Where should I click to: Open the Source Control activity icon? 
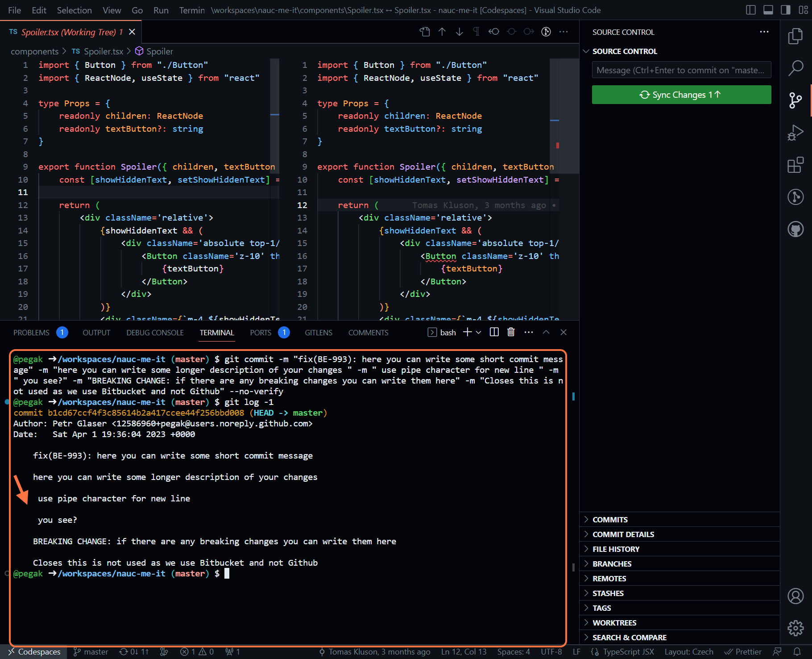pos(795,100)
